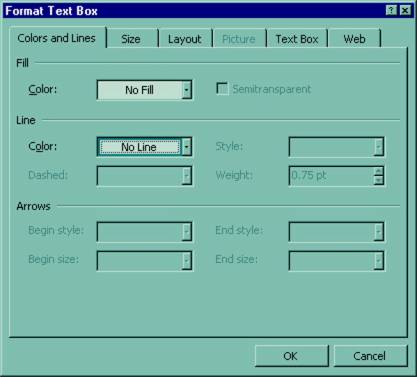The image size is (417, 377).
Task: Increase Weight with the up spinner arrow
Action: [378, 171]
